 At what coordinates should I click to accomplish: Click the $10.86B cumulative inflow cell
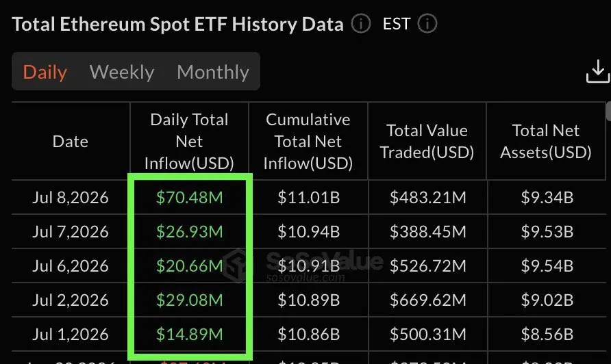[309, 335]
